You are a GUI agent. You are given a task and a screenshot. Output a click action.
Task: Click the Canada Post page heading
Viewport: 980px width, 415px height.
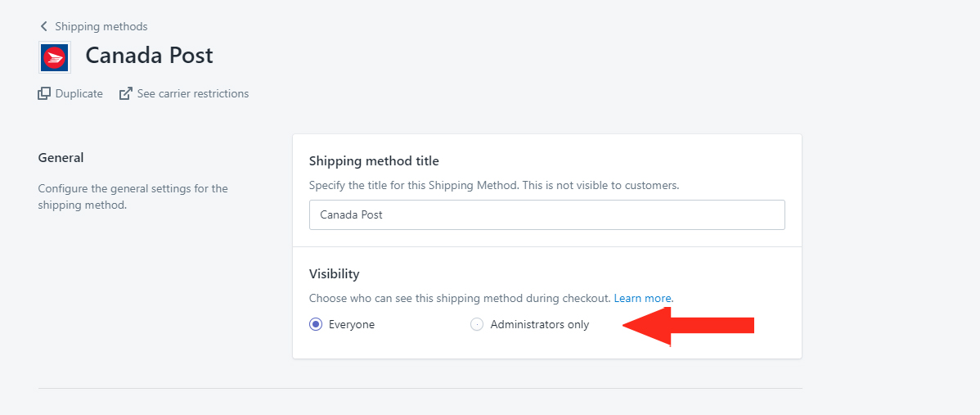[150, 56]
